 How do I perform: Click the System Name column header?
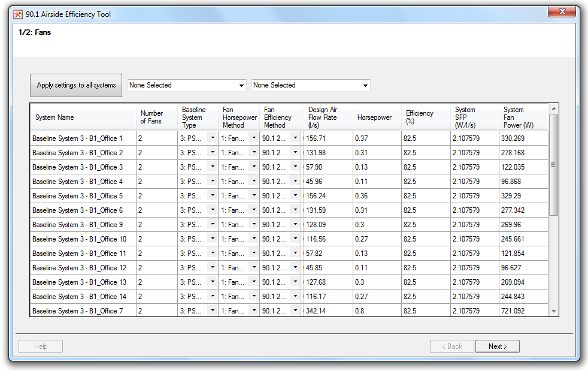pyautogui.click(x=83, y=117)
